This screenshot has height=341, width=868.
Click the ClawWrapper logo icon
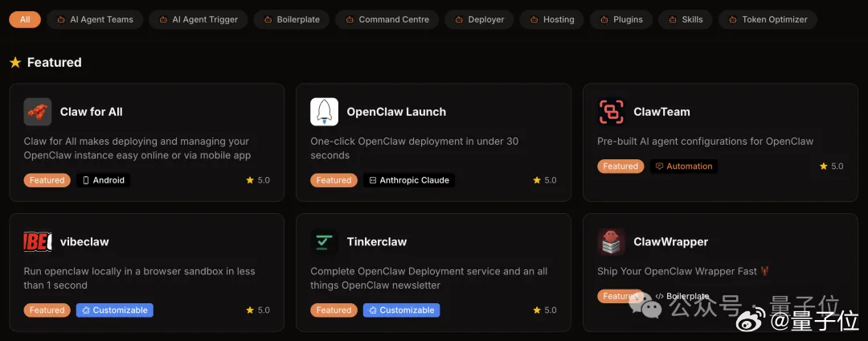coord(611,242)
